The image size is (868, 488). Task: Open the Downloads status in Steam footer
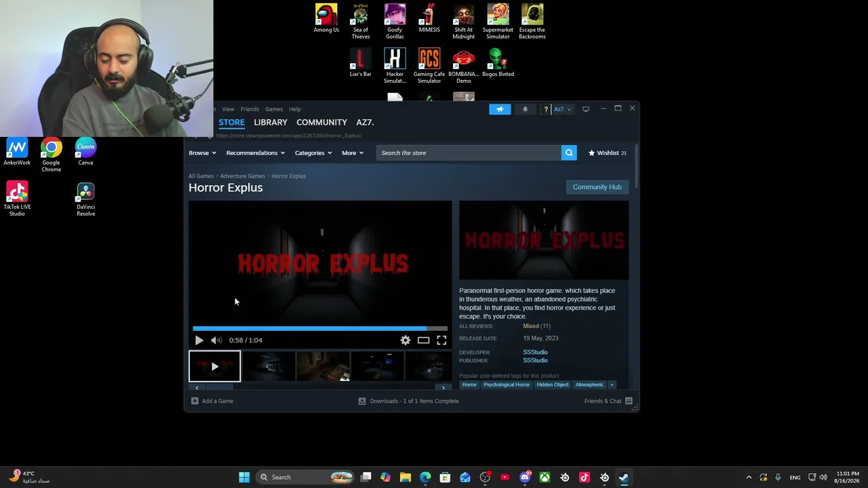409,401
